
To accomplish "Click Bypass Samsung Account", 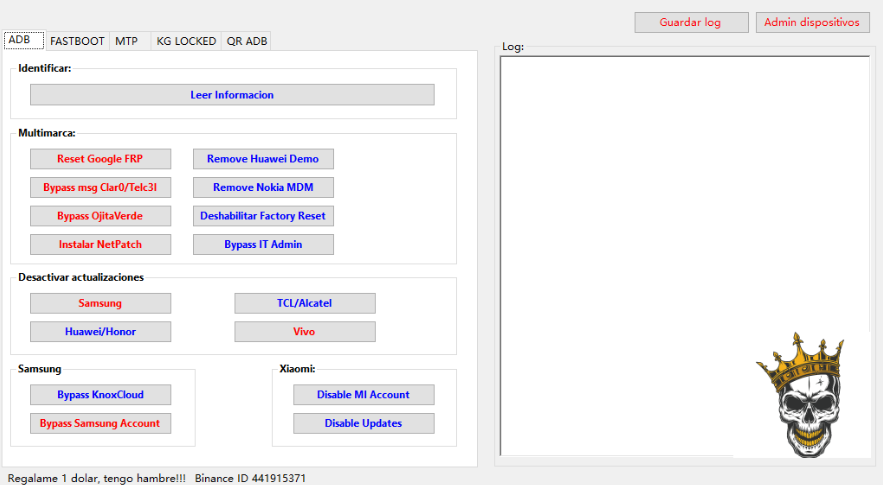I will (x=100, y=424).
